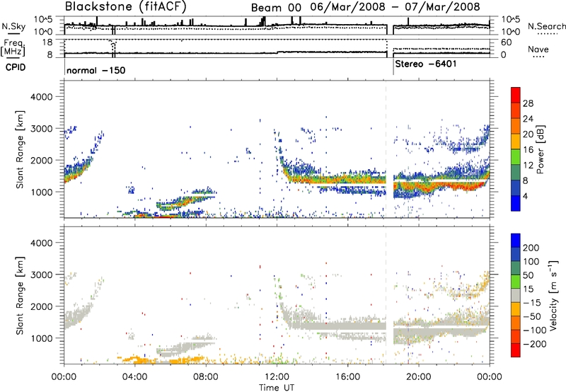Click the Freq. [MHz] axis label

(x=13, y=48)
